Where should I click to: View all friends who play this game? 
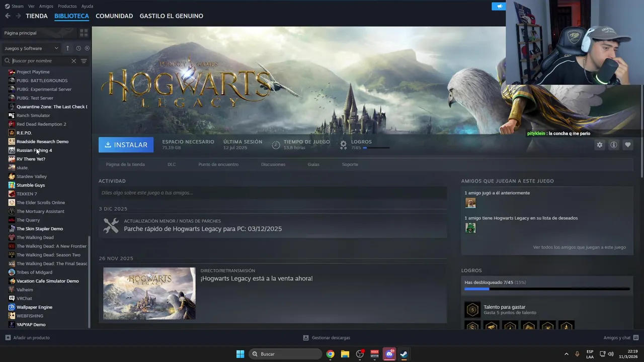tap(580, 247)
